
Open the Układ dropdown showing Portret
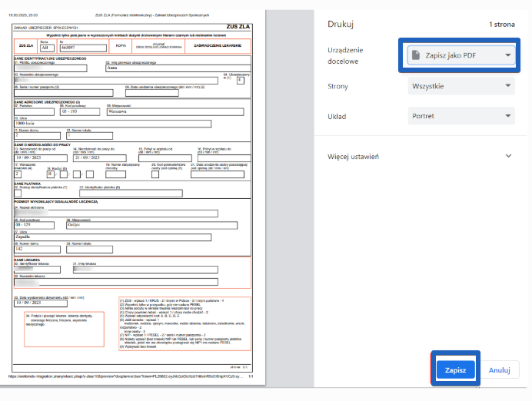click(x=461, y=116)
